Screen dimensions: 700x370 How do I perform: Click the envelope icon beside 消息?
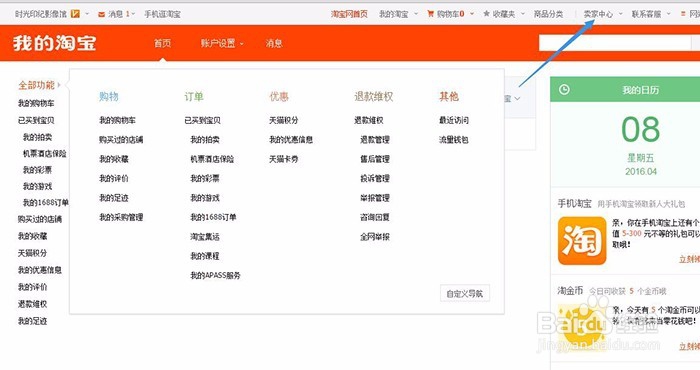pyautogui.click(x=102, y=14)
